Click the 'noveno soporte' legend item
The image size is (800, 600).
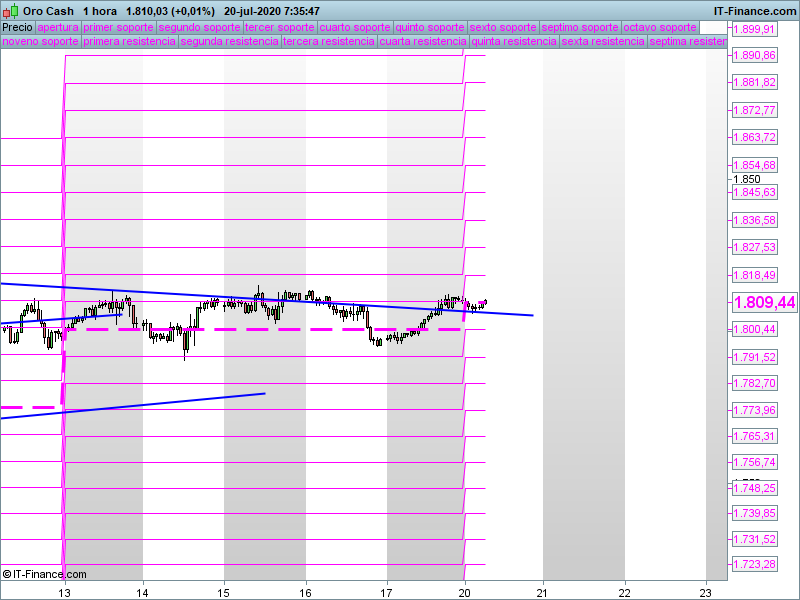click(x=40, y=42)
